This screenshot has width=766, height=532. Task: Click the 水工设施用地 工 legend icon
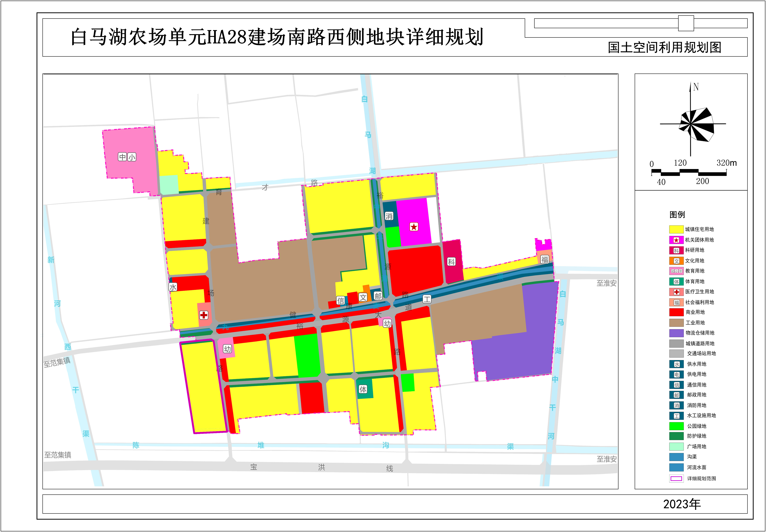point(677,416)
